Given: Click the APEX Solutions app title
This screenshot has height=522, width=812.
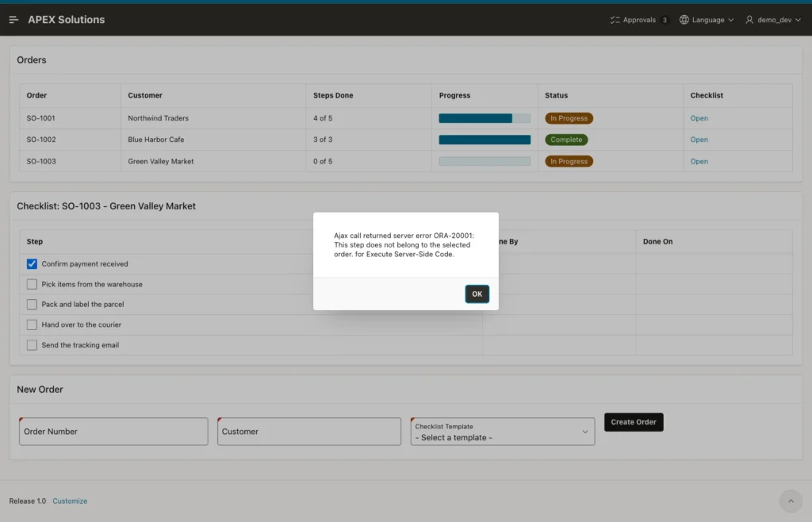Looking at the screenshot, I should [67, 20].
